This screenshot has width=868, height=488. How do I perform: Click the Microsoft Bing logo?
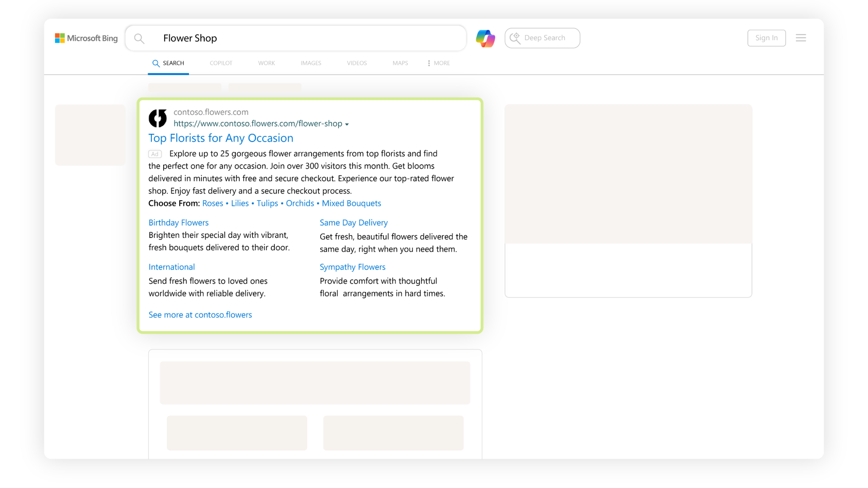point(86,38)
